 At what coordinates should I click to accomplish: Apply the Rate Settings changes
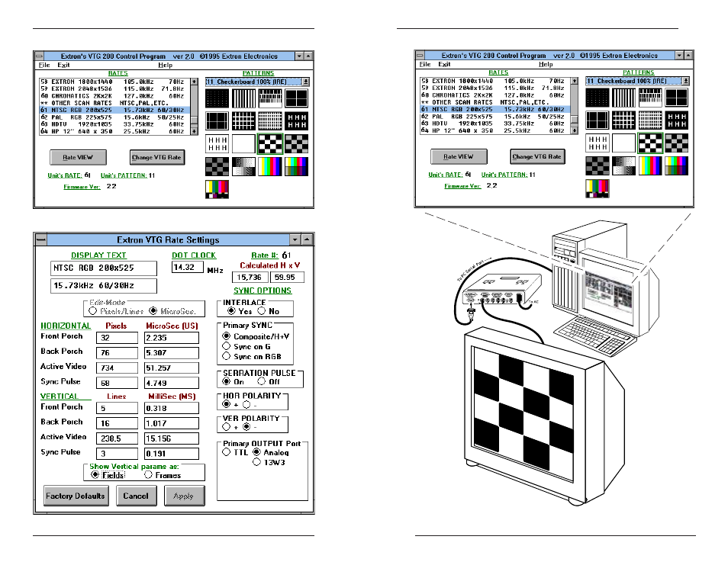point(184,496)
